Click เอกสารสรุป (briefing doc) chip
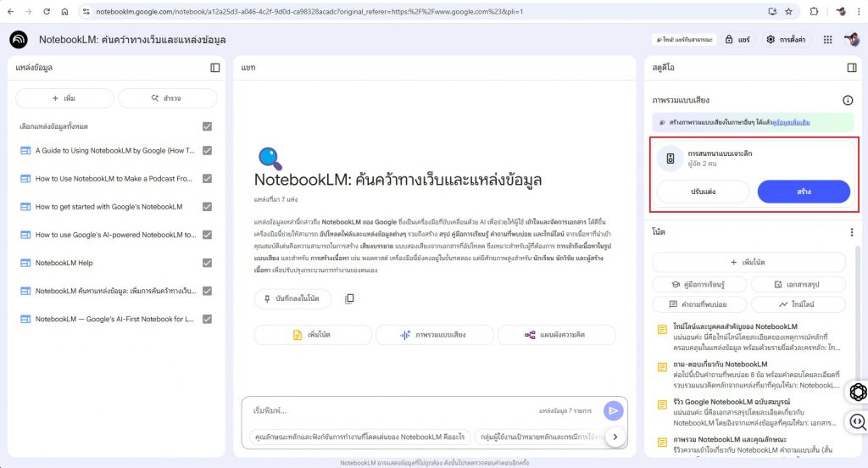 pos(798,284)
